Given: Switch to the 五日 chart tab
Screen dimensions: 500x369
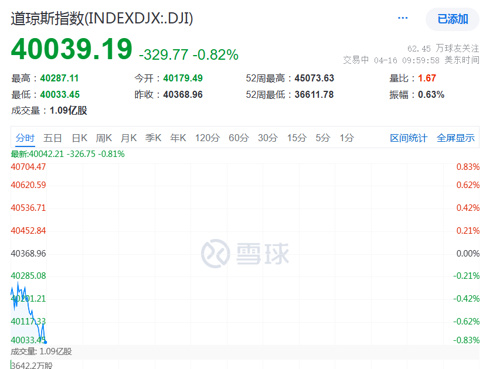Looking at the screenshot, I should (x=52, y=138).
